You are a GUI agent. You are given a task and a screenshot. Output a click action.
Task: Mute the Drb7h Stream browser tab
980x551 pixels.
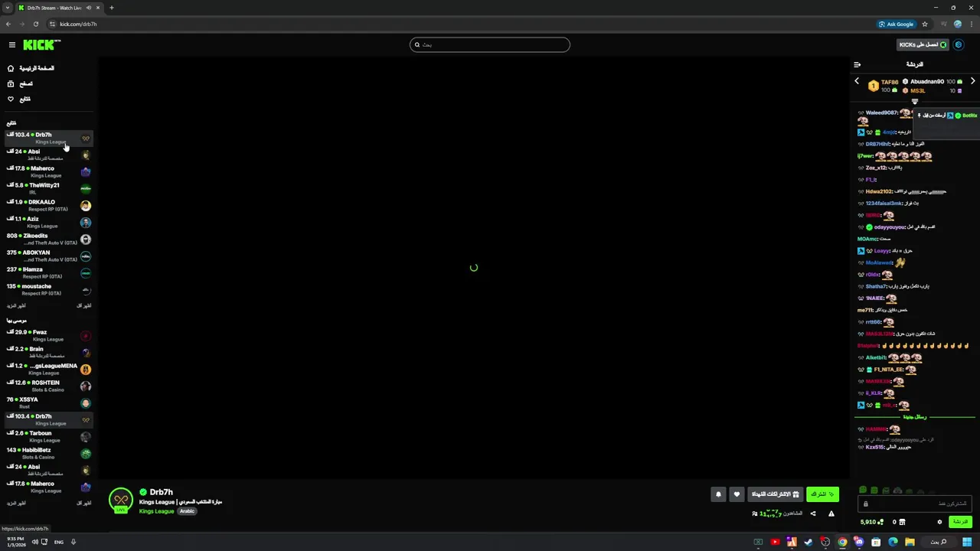89,8
